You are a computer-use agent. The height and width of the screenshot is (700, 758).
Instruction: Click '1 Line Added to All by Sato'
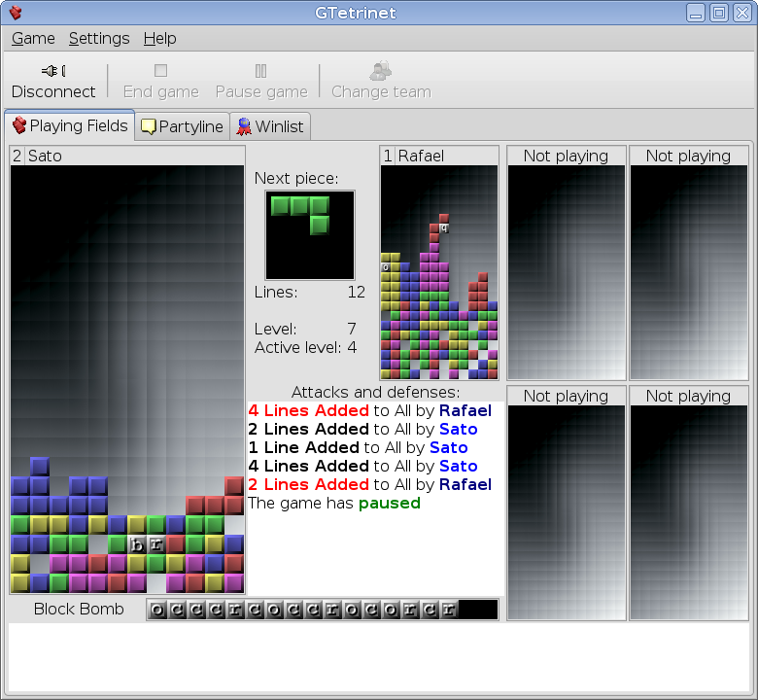(x=359, y=447)
